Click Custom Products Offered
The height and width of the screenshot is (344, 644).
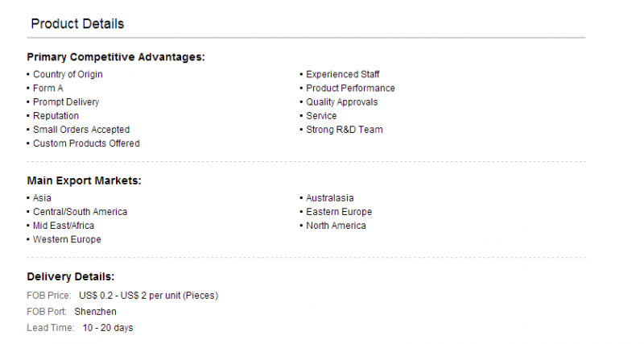click(86, 143)
